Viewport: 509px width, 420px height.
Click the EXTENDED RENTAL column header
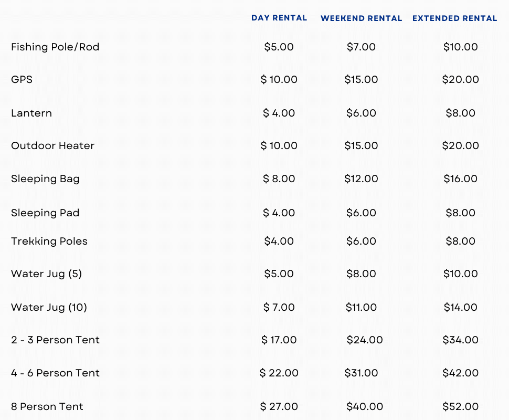click(x=454, y=18)
